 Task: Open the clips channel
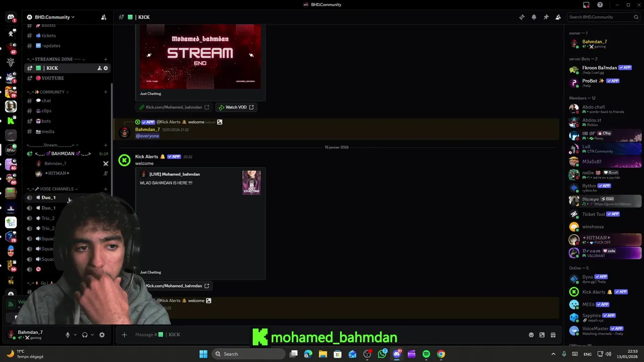(68, 111)
